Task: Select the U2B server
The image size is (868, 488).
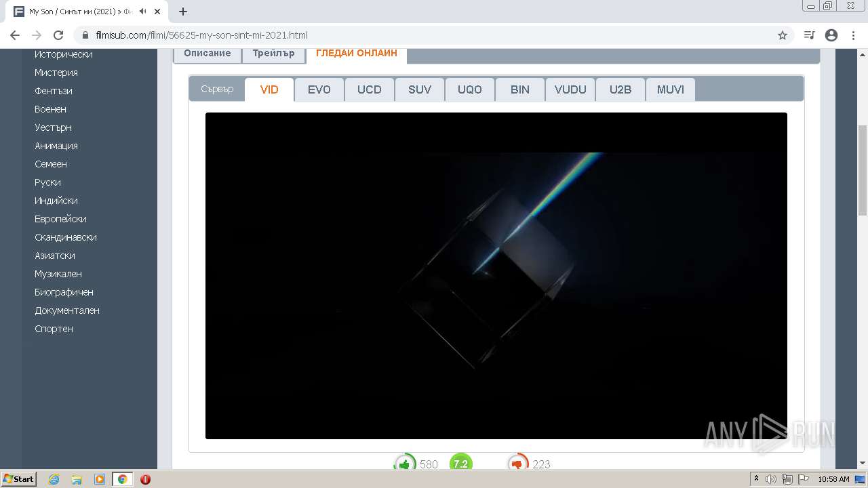Action: pyautogui.click(x=620, y=89)
